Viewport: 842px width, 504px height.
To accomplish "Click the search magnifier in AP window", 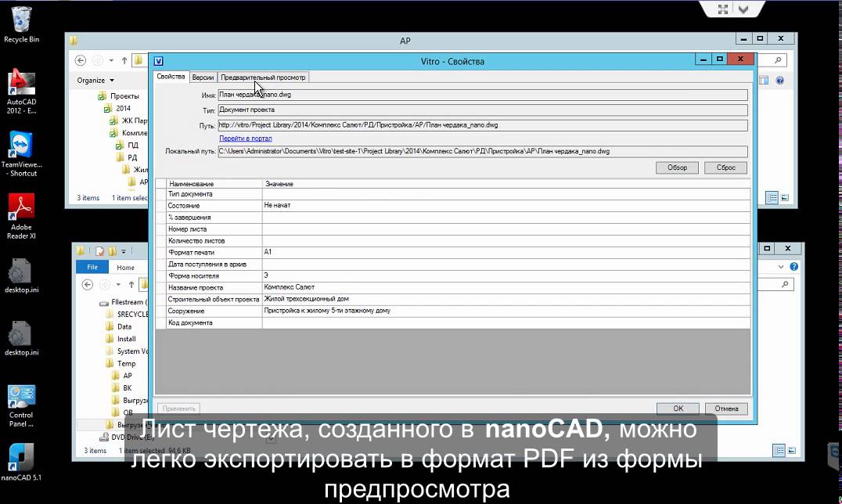I will tap(778, 60).
